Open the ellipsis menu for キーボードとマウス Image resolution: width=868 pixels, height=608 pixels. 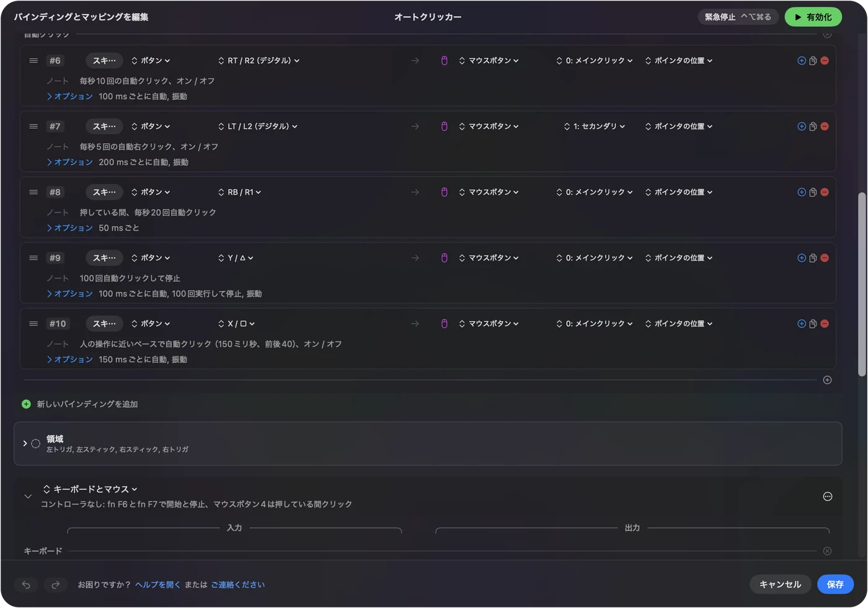click(x=828, y=496)
